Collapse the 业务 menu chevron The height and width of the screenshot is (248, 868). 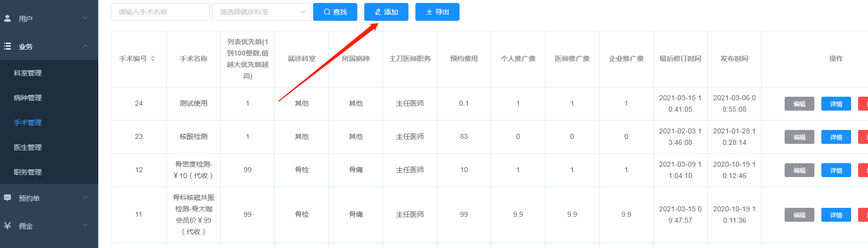[x=85, y=46]
